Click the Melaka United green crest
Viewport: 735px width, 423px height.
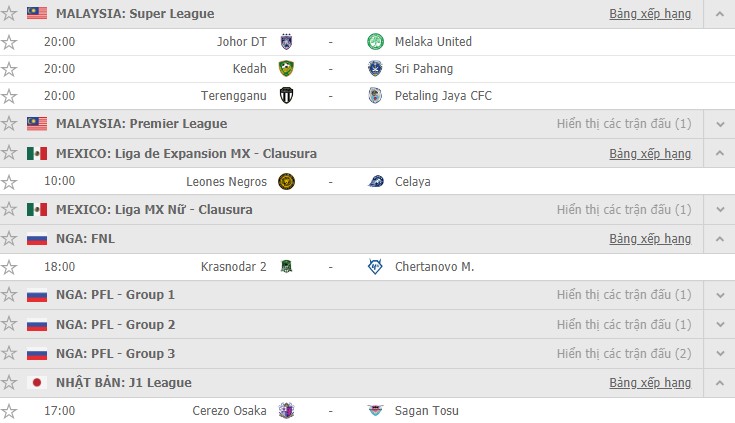375,42
